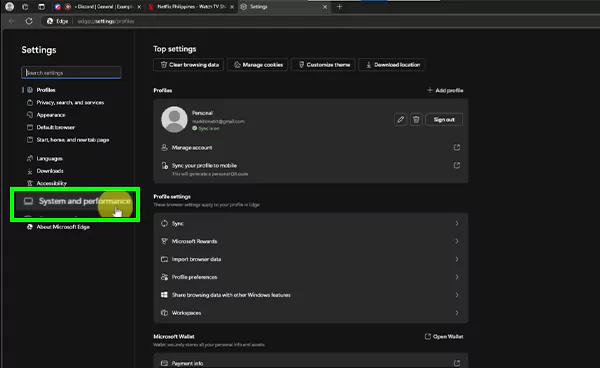Screen dimensions: 600x368
Task: Close the Discord tab
Action: pyautogui.click(x=139, y=7)
